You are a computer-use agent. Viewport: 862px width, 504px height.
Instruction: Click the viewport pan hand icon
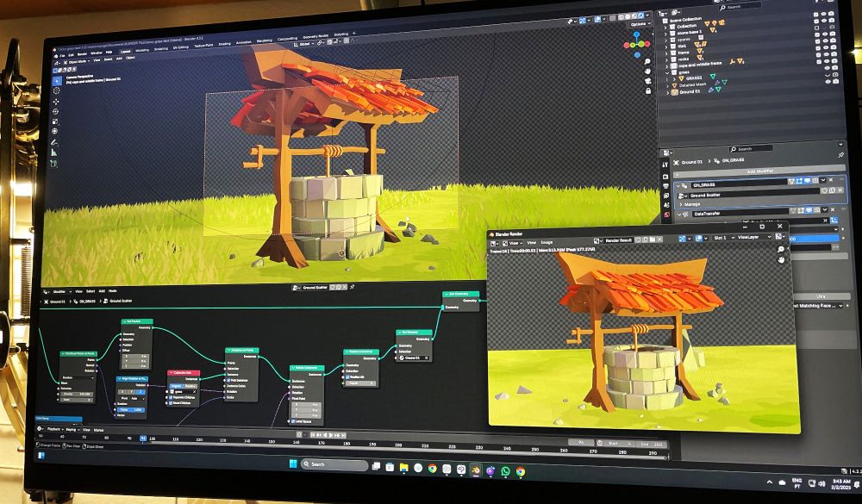point(647,71)
